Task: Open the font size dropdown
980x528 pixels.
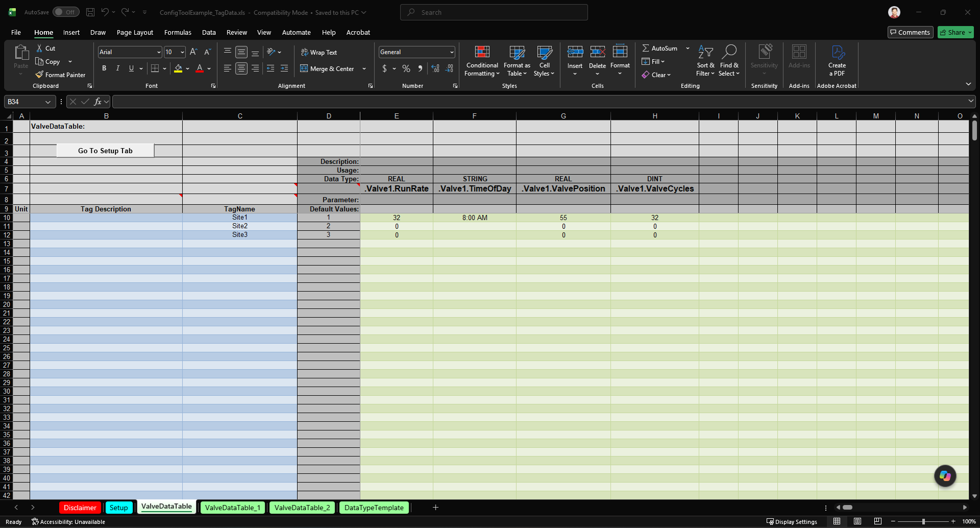Action: (x=182, y=52)
